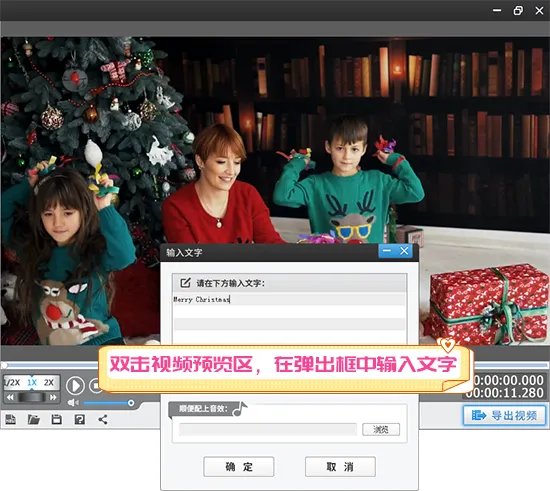Click the new project file icon
The width and height of the screenshot is (550, 491).
10,419
